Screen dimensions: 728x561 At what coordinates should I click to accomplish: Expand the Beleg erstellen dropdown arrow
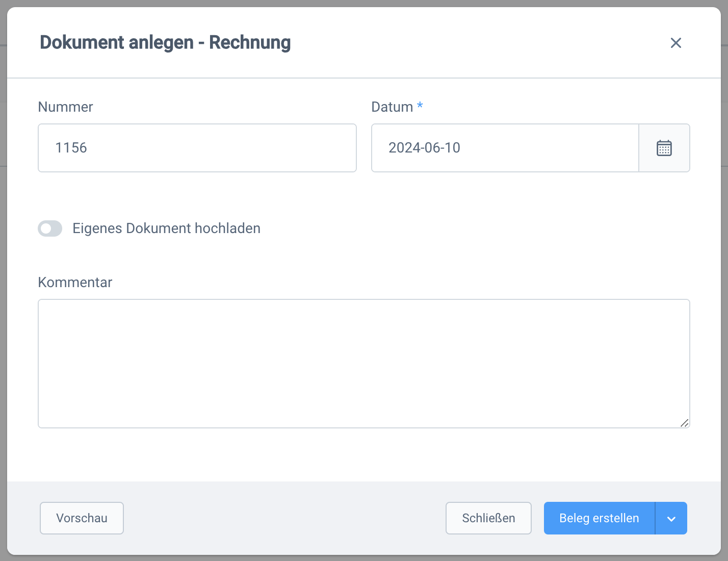coord(671,519)
